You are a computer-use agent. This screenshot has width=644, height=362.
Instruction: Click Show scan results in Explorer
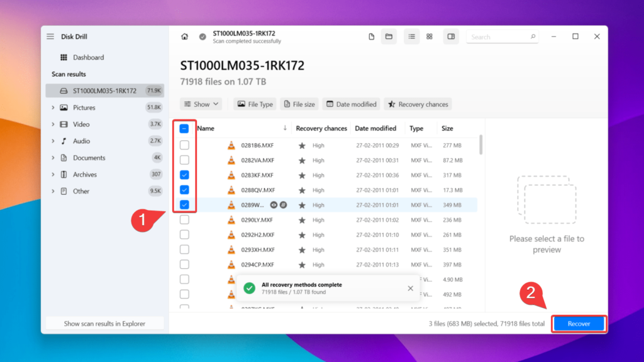coord(104,323)
